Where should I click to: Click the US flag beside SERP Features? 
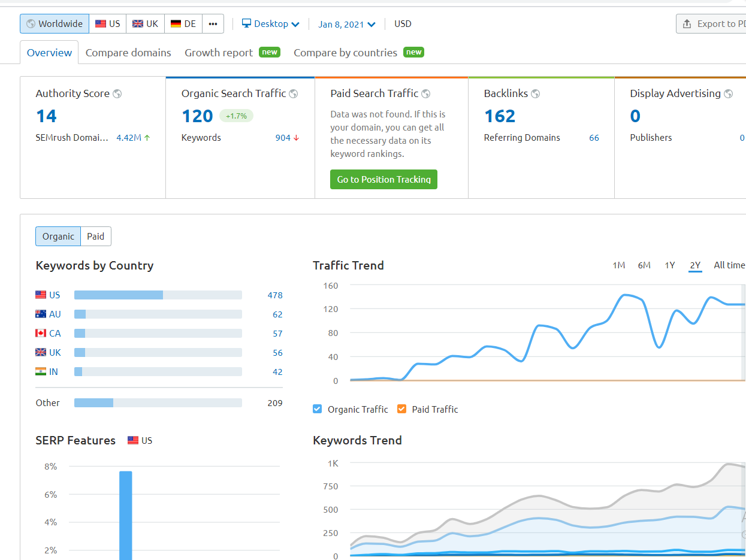(133, 440)
